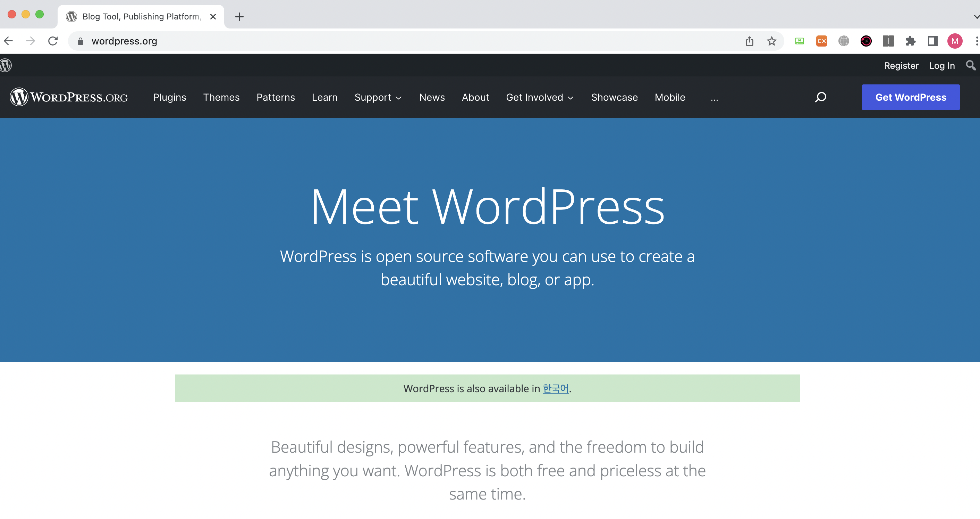Screen dimensions: 980x519
Task: Follow the 한국어 language link
Action: 556,388
